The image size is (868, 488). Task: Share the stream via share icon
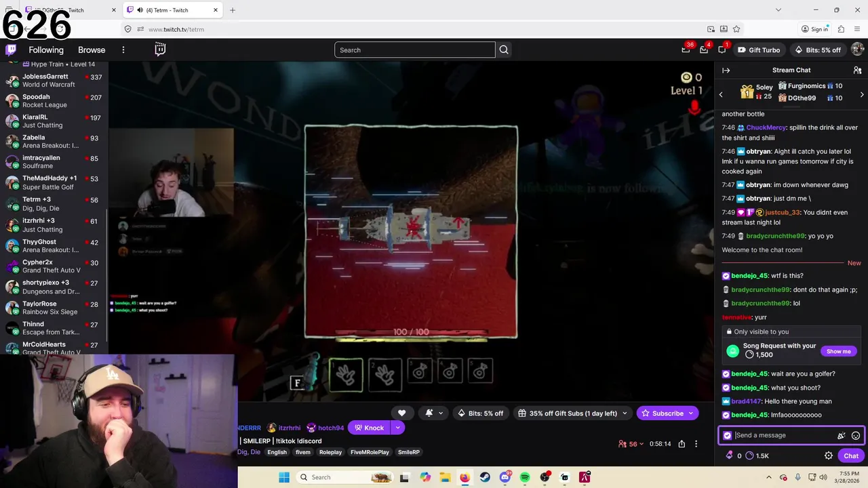pos(682,444)
